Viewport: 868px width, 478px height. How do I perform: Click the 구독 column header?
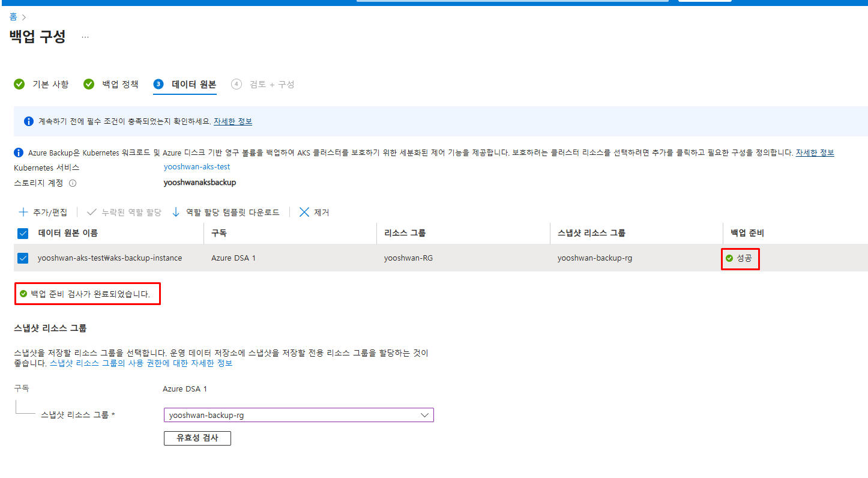[219, 233]
